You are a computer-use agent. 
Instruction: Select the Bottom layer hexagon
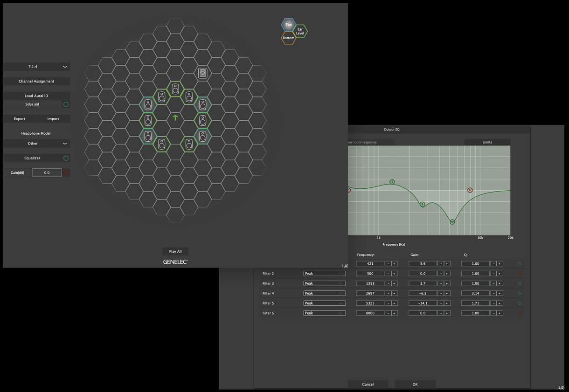288,38
